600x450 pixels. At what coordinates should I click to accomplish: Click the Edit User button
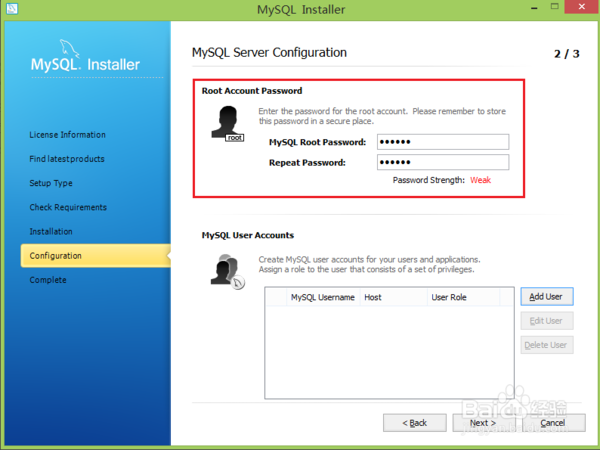click(x=547, y=321)
